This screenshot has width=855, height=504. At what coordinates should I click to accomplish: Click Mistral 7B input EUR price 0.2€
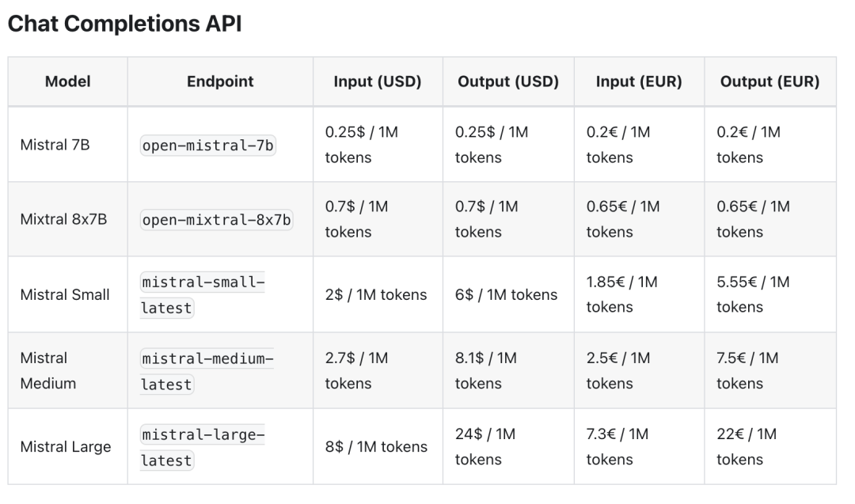tap(618, 144)
